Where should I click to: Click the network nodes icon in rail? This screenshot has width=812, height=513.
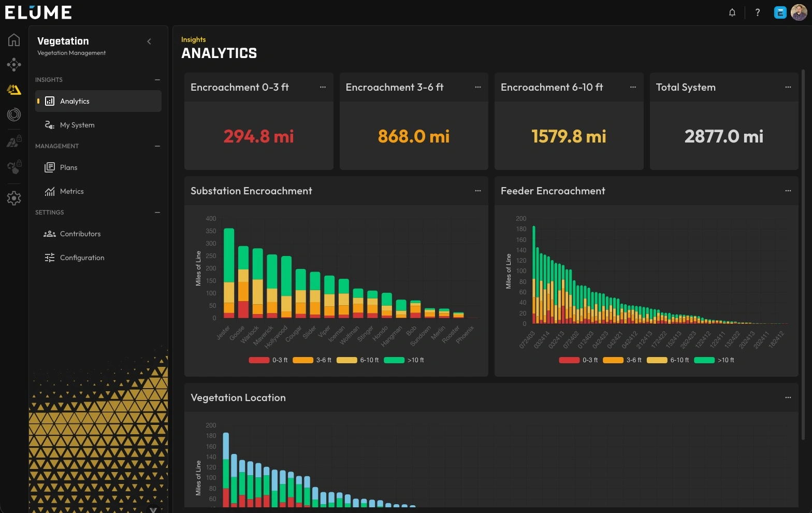(x=14, y=65)
